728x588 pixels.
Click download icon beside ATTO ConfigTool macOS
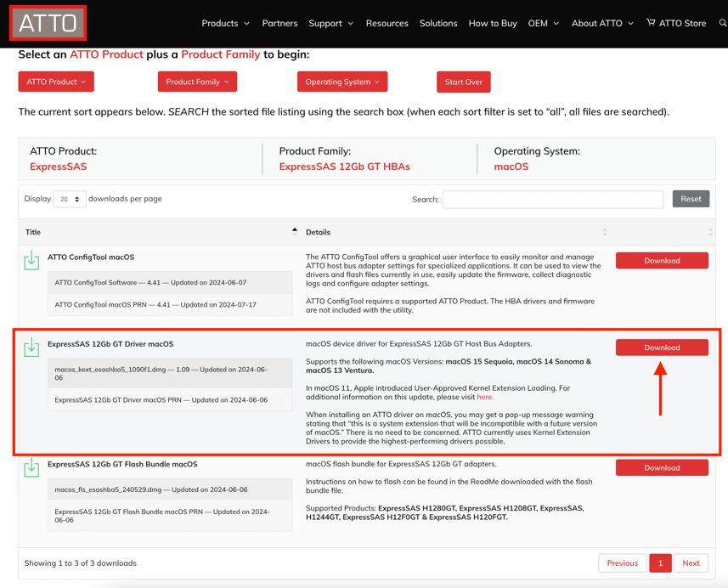31,261
